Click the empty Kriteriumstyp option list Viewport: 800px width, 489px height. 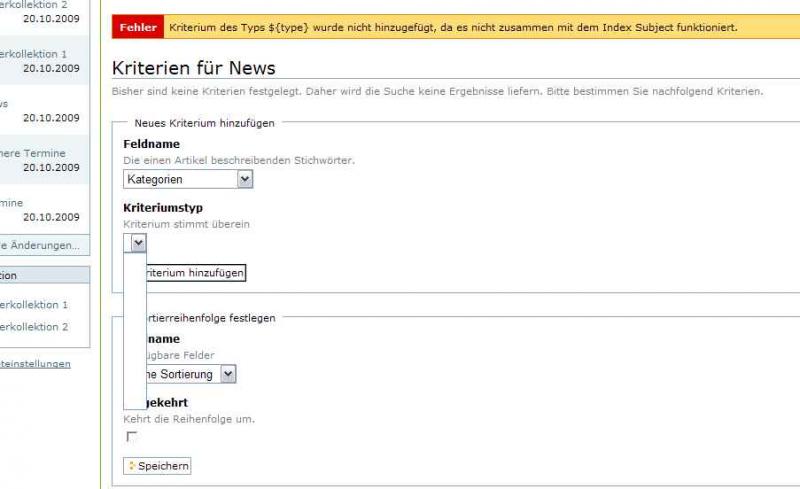[x=134, y=330]
